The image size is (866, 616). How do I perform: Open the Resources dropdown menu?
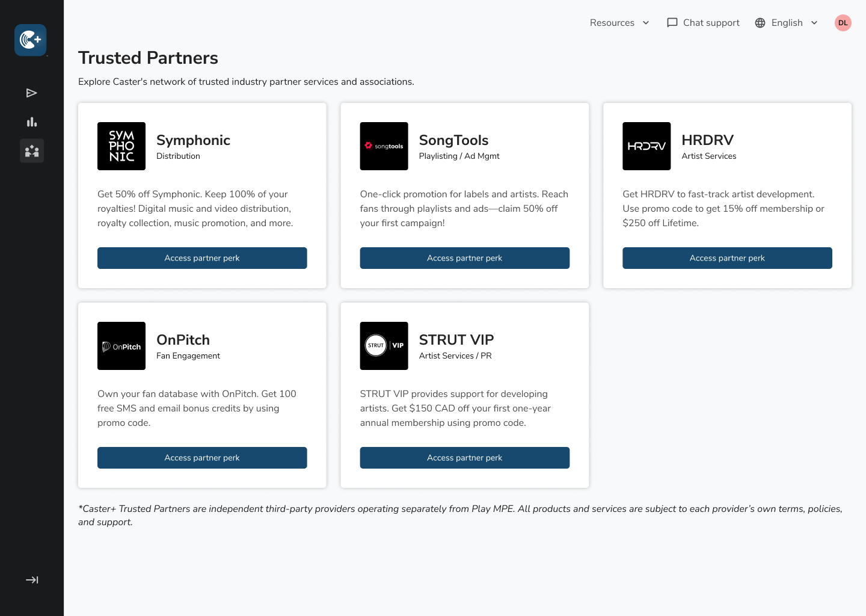(x=619, y=23)
